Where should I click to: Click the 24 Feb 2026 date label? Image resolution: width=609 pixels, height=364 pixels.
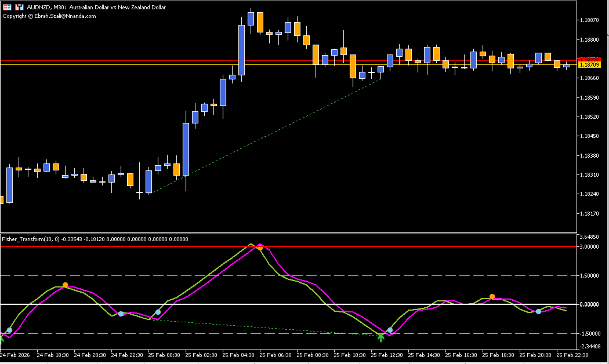coord(14,355)
